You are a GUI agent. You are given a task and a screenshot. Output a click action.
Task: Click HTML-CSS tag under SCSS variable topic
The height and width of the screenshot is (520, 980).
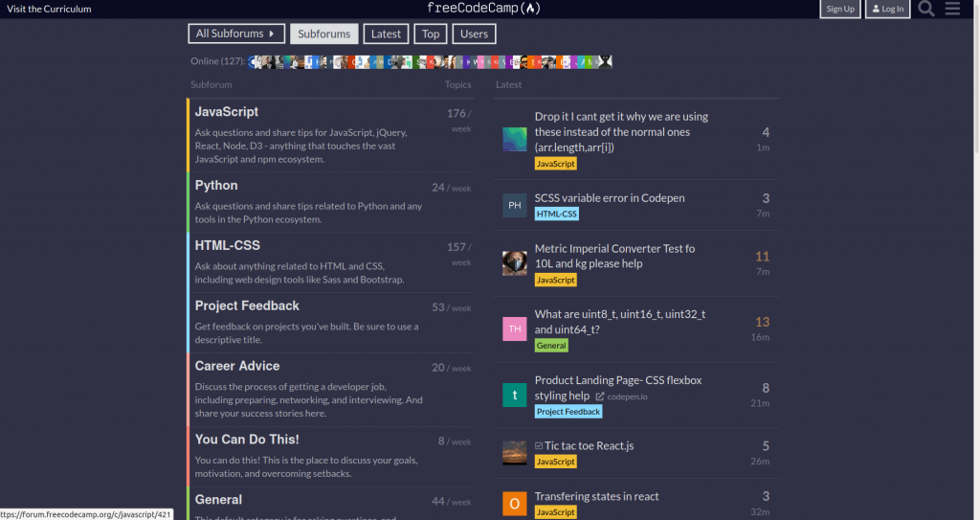coord(557,214)
